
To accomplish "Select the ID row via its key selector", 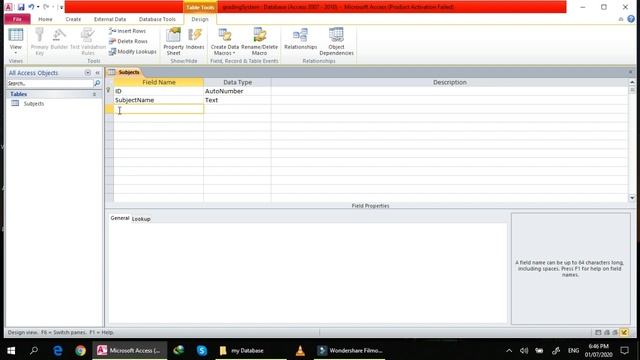I will point(109,91).
